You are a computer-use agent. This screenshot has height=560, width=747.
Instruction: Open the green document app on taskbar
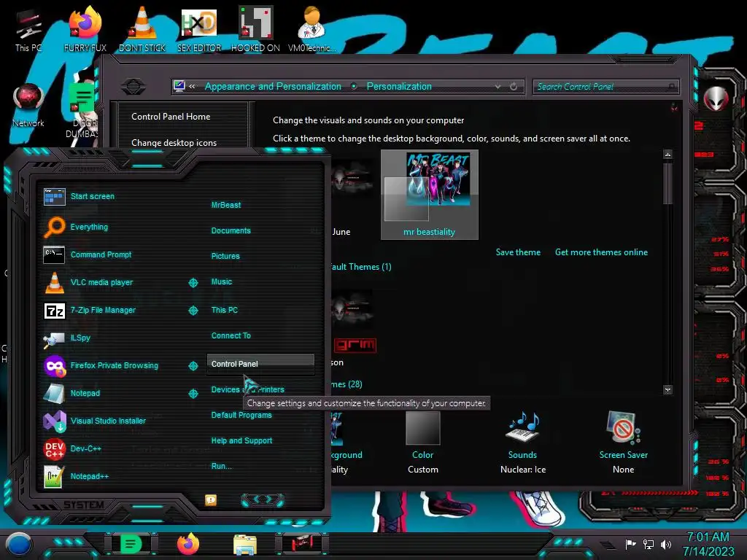pos(131,544)
